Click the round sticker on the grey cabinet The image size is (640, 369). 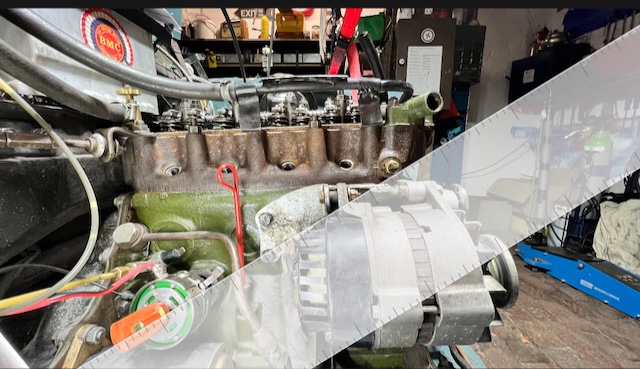(x=428, y=36)
